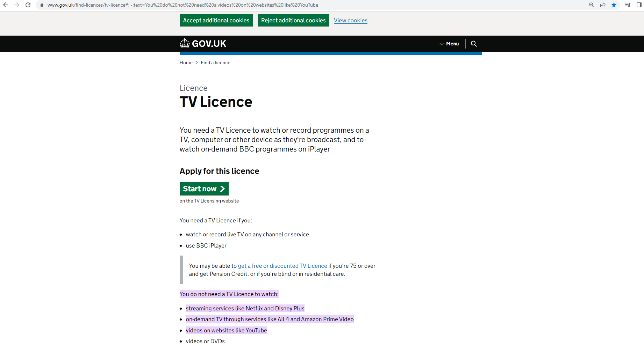644x346 pixels.
Task: Open the GOV.UK search magnifier
Action: [x=474, y=44]
